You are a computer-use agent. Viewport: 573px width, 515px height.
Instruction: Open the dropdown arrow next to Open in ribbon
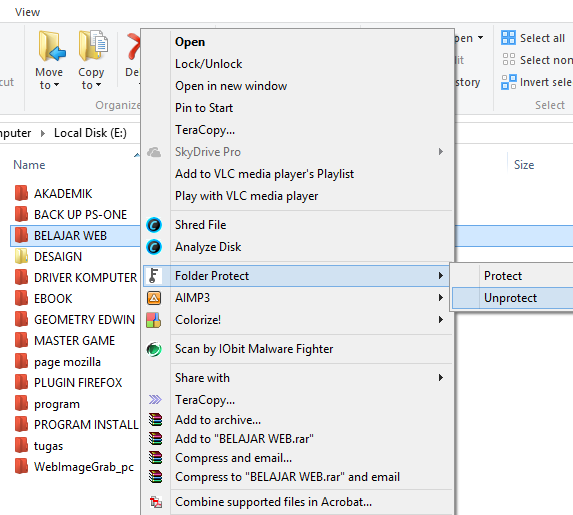481,38
